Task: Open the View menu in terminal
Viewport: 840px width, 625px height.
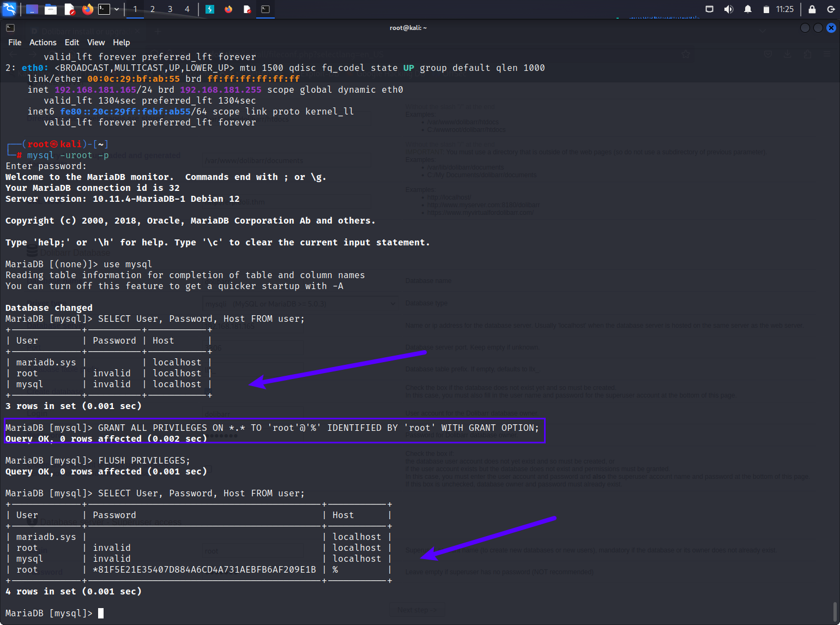Action: pos(96,43)
